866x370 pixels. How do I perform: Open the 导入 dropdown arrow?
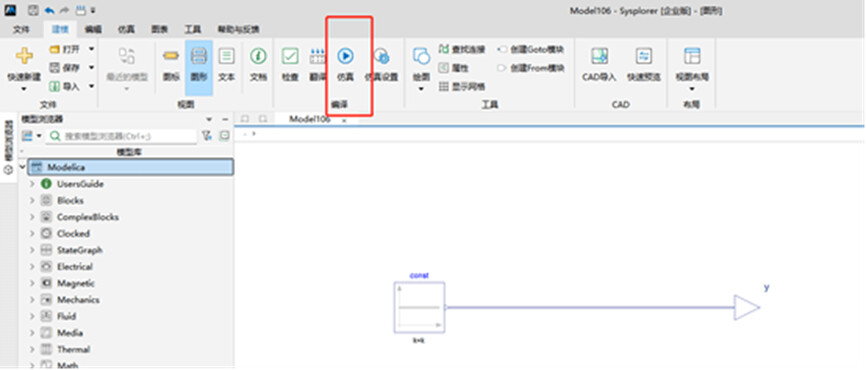(91, 86)
